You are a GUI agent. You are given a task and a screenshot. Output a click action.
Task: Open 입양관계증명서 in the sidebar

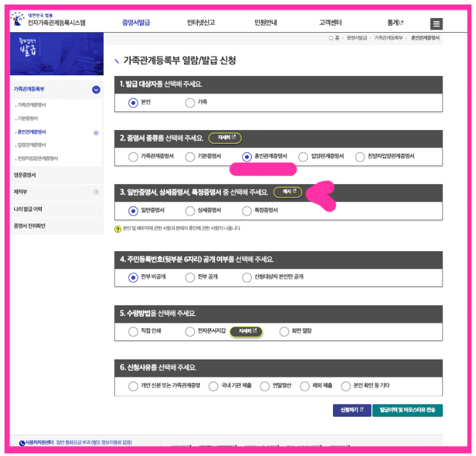coord(32,145)
